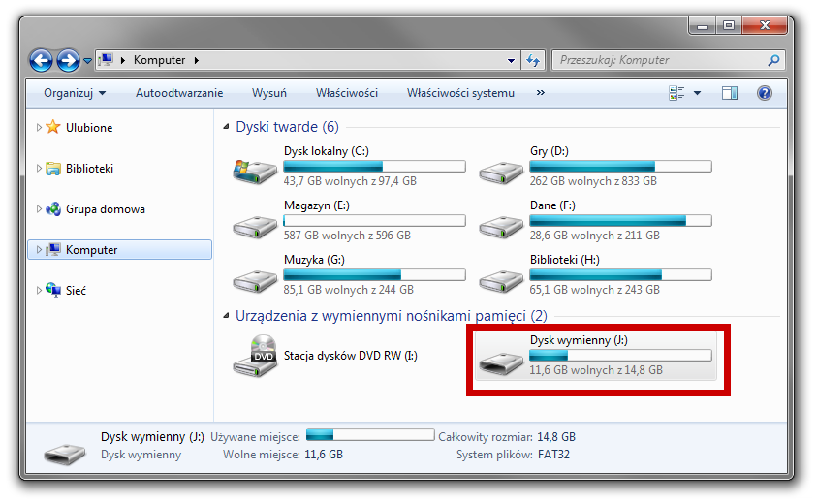Click the details pane removable drive icon
This screenshot has width=817, height=504.
point(65,454)
